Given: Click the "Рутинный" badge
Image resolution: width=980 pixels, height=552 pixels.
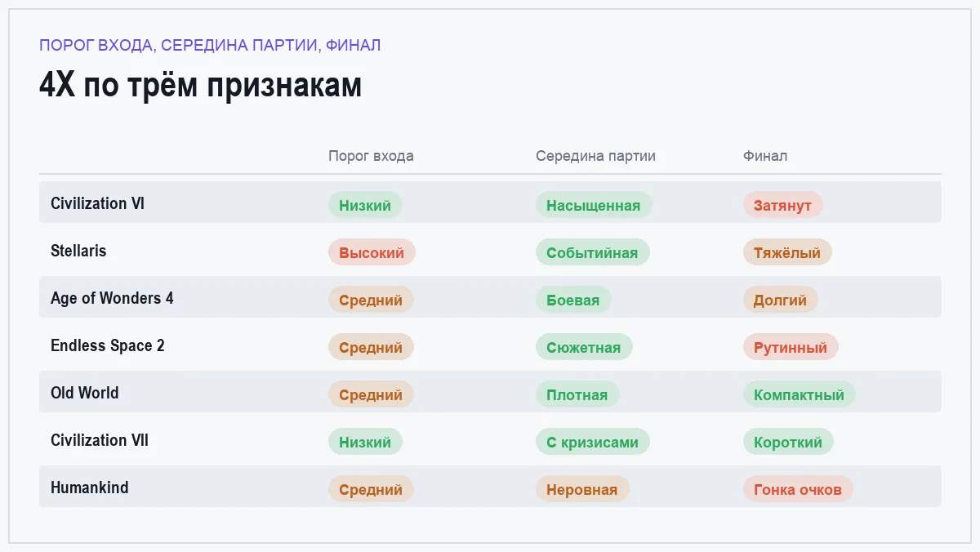Looking at the screenshot, I should 791,347.
